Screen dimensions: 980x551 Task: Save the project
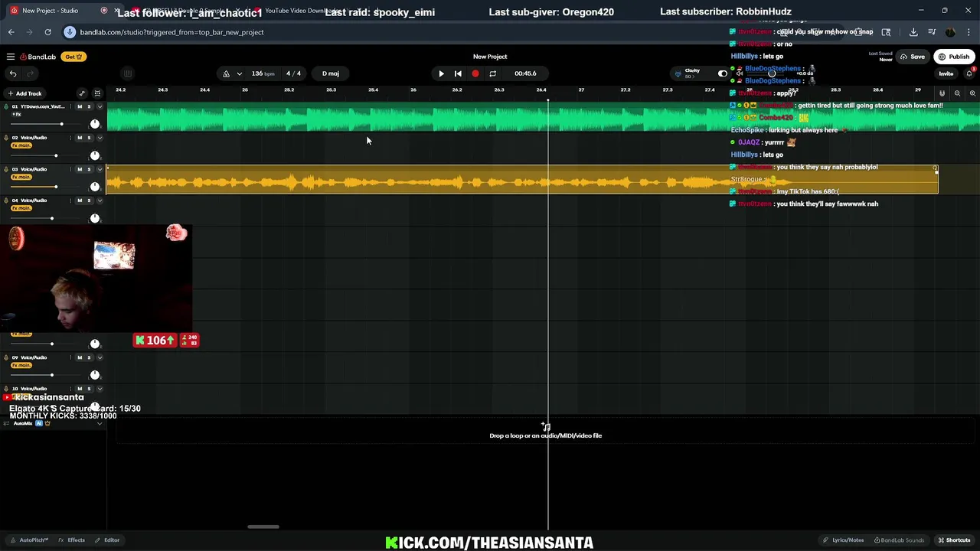coord(913,57)
